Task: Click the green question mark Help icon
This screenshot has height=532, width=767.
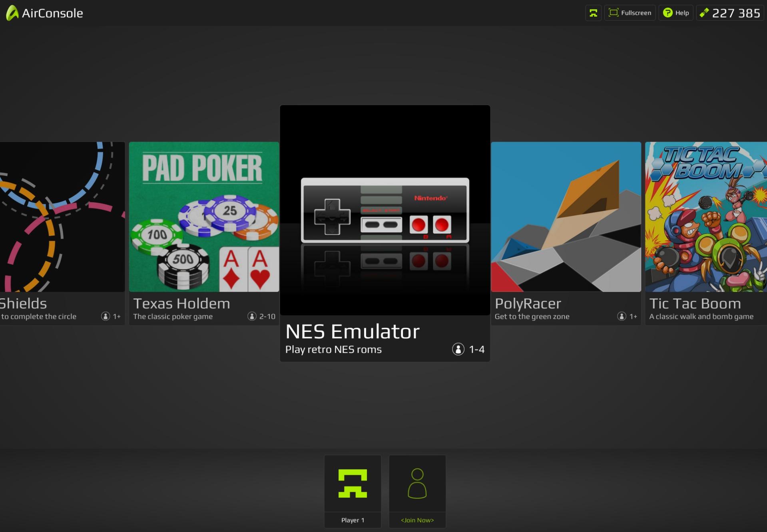Action: click(x=667, y=12)
